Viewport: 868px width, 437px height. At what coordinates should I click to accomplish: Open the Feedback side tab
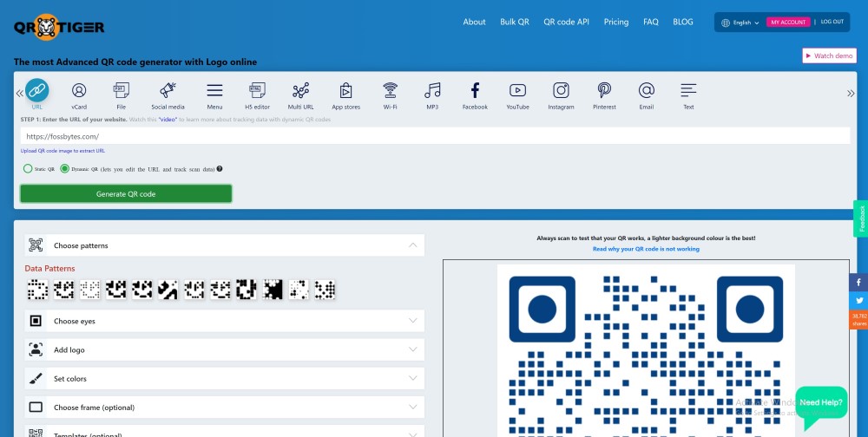tap(861, 218)
